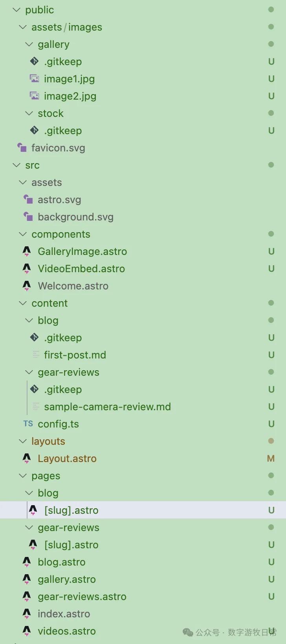The image size is (286, 644).
Task: Collapse the components folder
Action: pos(23,234)
